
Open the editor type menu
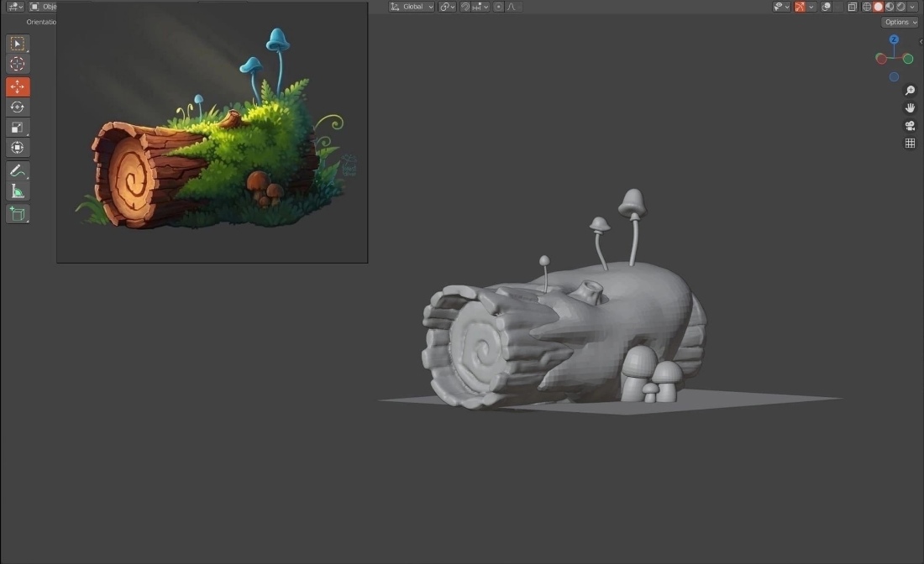coord(15,7)
